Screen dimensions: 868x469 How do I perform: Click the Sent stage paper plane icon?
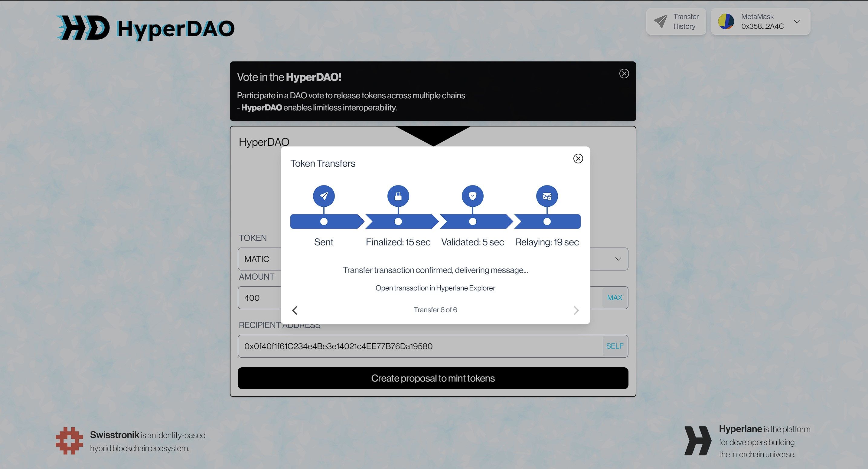[x=324, y=196]
